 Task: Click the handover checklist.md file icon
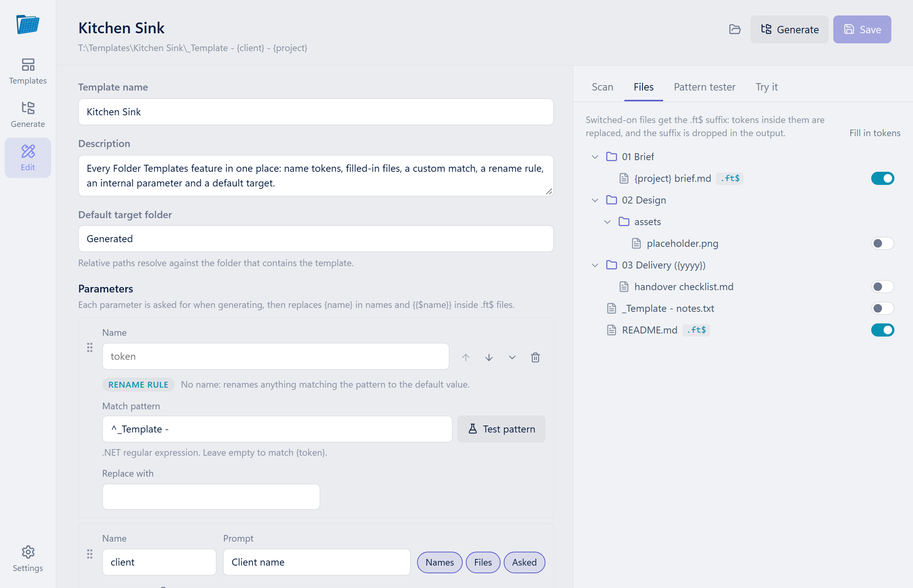[624, 287]
